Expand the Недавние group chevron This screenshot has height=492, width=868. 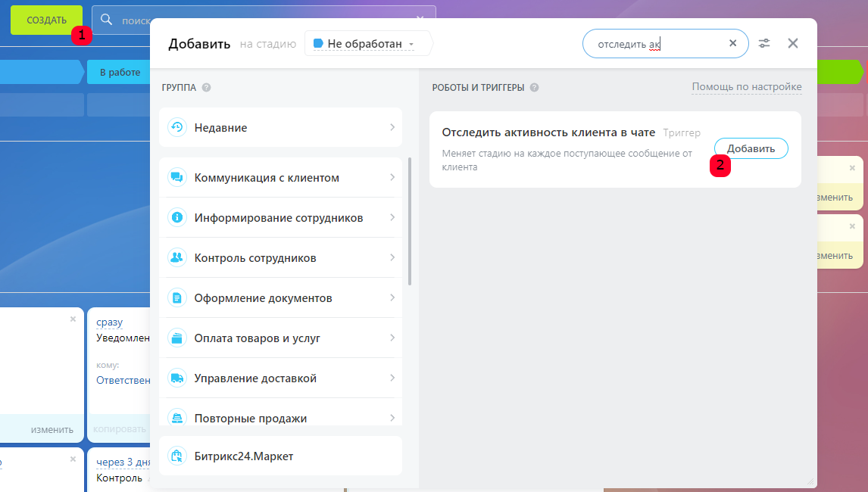(x=392, y=128)
